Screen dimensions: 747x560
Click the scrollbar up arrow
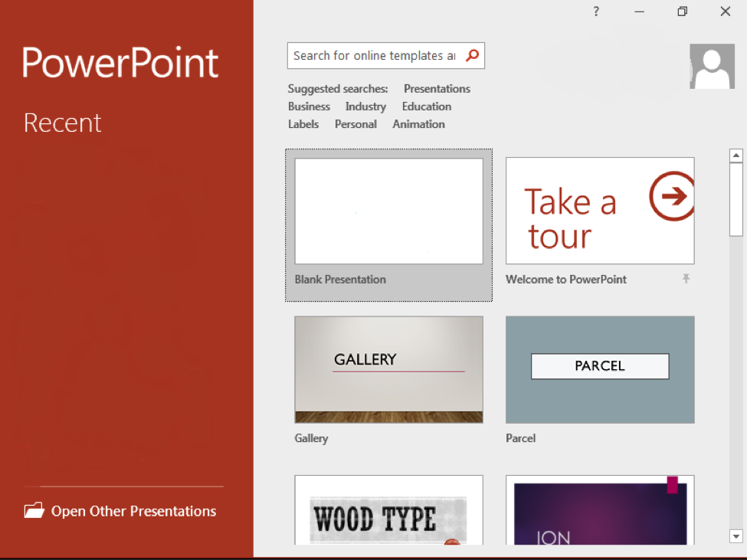pyautogui.click(x=736, y=155)
